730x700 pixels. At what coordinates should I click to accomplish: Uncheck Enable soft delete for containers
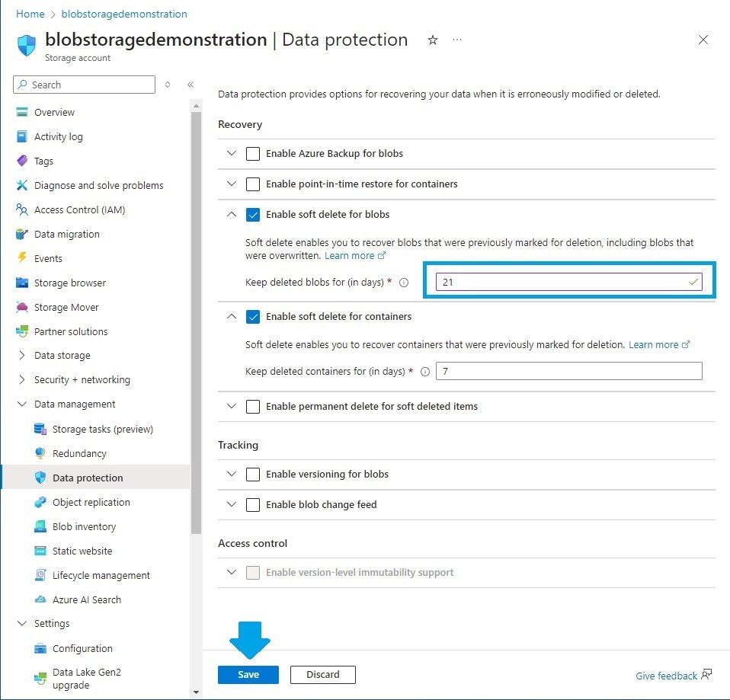pos(253,317)
